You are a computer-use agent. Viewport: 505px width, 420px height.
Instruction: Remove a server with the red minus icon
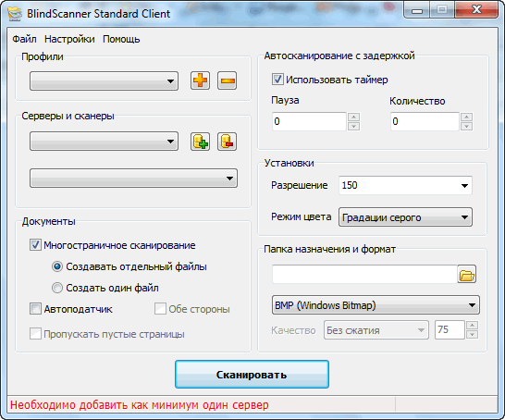tap(227, 142)
